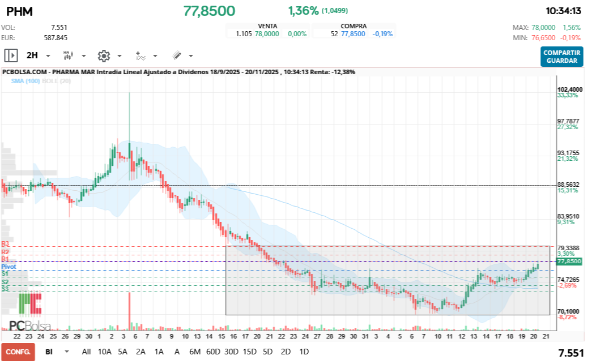Toggle the BOLL (20) indicator label
Viewport: 592px width, 364px height.
coord(56,82)
